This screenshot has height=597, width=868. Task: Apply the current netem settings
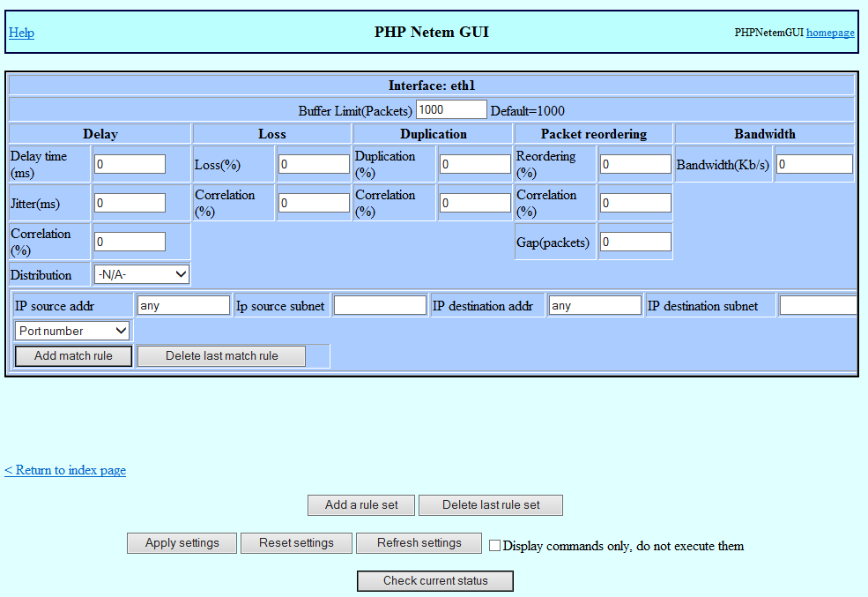[x=181, y=543]
